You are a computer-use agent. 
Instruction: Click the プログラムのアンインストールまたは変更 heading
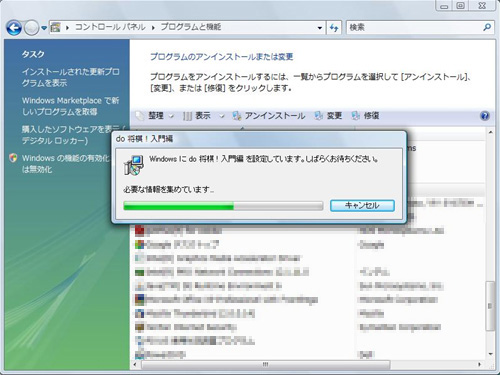pos(222,57)
